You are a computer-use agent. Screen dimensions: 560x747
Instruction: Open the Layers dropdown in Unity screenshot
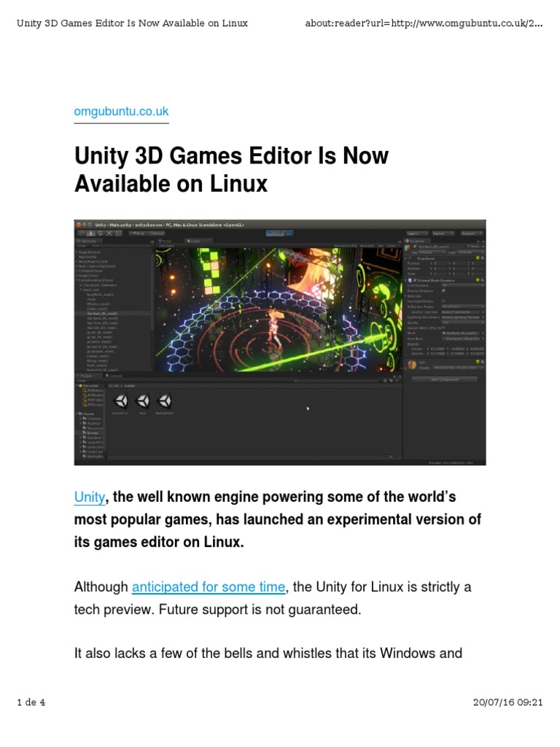416,233
